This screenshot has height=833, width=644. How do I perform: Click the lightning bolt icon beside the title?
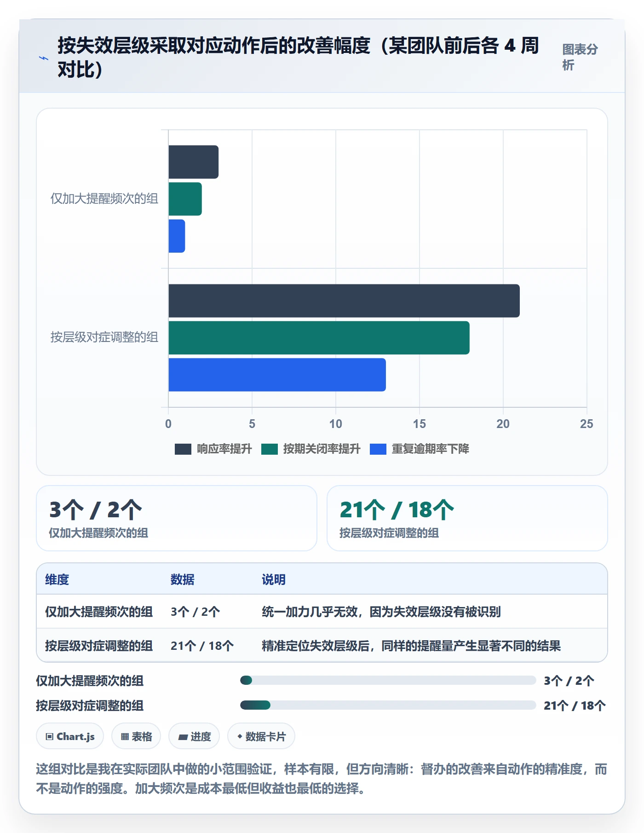click(44, 58)
